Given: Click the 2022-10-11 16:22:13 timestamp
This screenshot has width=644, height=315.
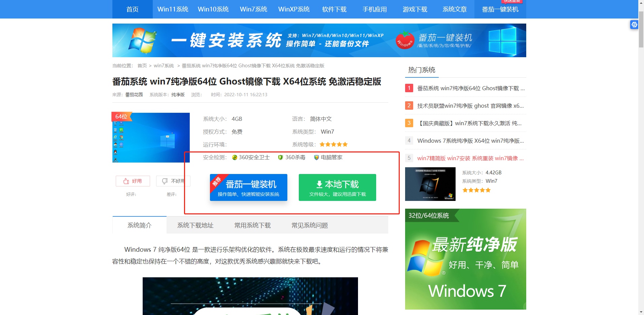Looking at the screenshot, I should [x=246, y=95].
